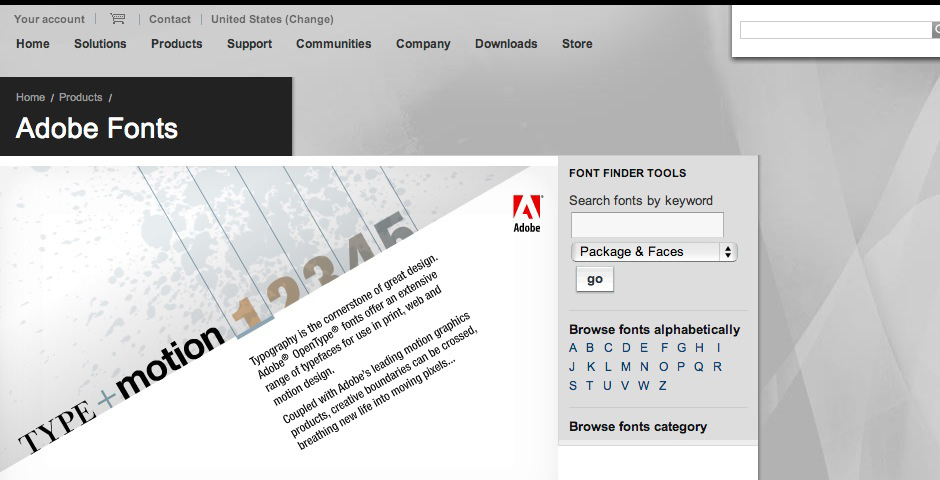Viewport: 940px width, 480px height.
Task: Open the Solutions menu
Action: pyautogui.click(x=100, y=44)
